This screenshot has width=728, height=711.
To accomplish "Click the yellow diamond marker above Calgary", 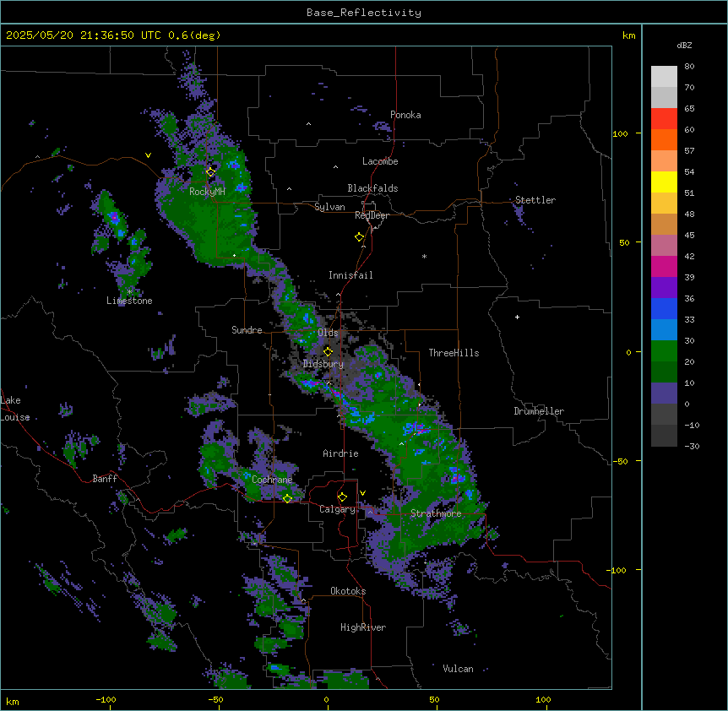I will click(342, 497).
